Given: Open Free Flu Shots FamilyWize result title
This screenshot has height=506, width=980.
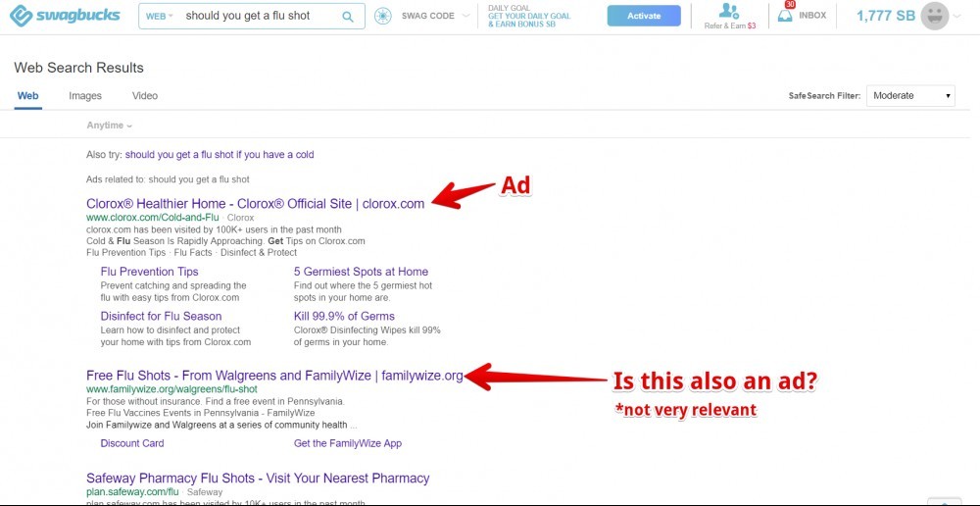Looking at the screenshot, I should tap(274, 376).
